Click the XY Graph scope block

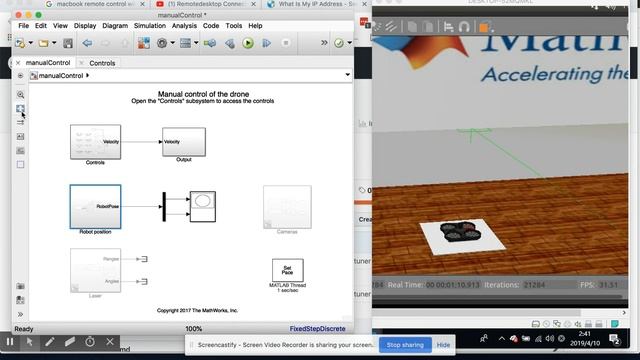click(x=203, y=207)
